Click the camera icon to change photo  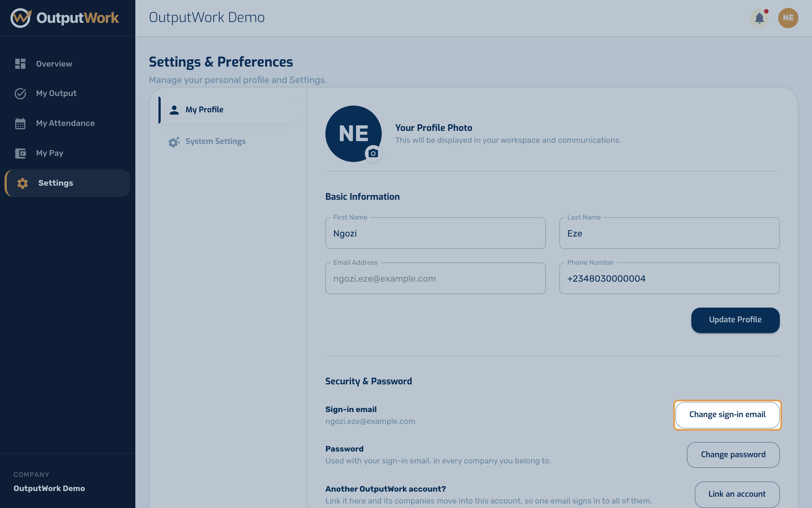tap(373, 154)
